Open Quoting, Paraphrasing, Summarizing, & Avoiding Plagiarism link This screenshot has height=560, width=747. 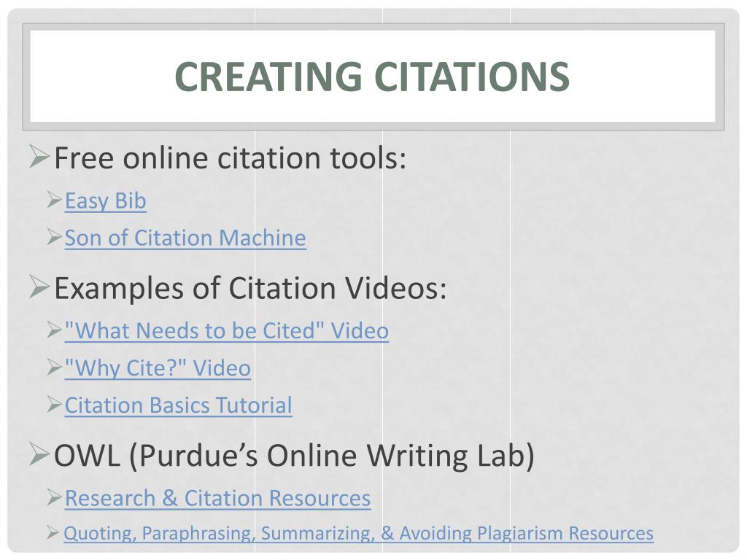click(359, 533)
